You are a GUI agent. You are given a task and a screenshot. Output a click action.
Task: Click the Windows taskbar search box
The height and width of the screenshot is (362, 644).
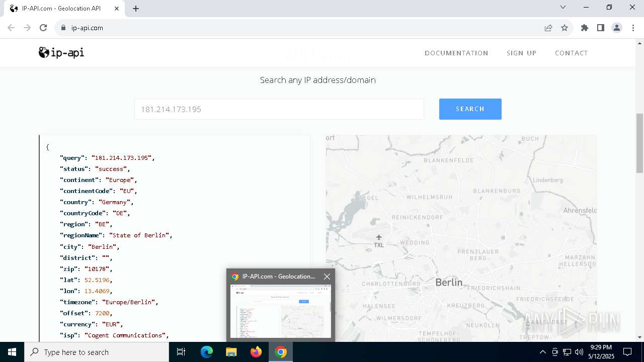(x=97, y=352)
